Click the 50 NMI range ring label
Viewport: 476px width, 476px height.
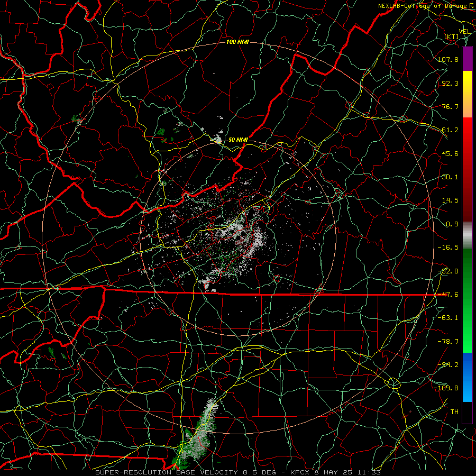pos(238,140)
